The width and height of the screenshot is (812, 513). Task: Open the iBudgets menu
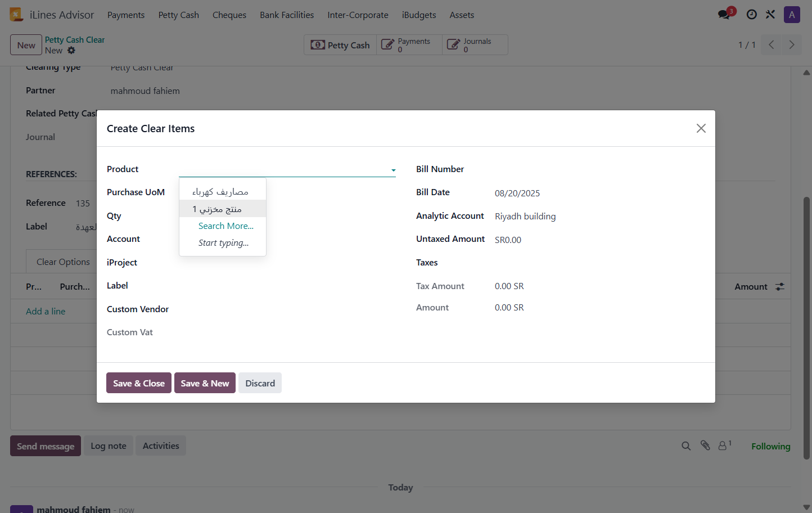419,15
